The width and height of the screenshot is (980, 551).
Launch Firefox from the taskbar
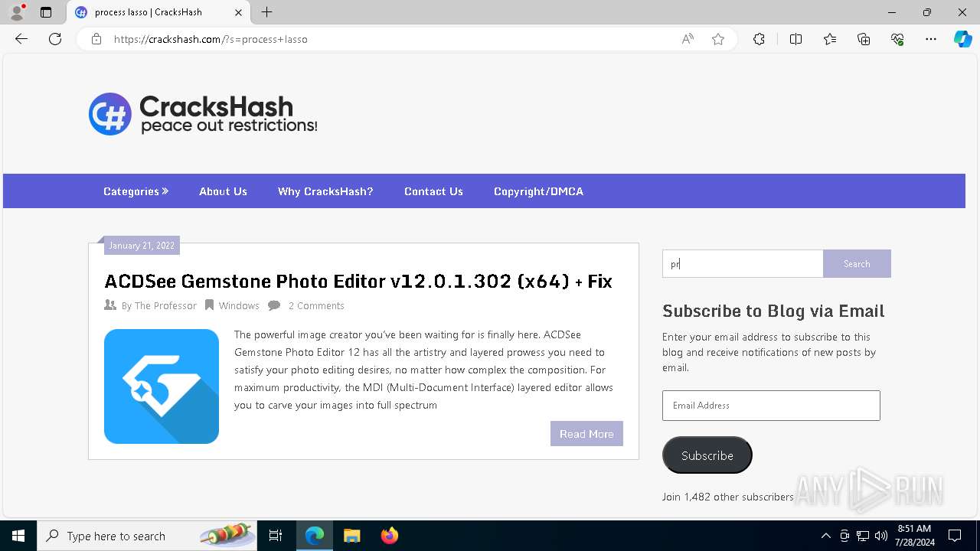click(389, 536)
